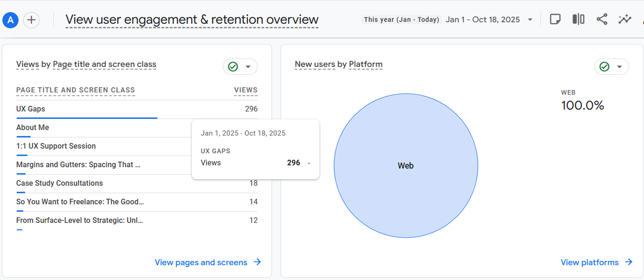Select the UX Gaps page row
Image resolution: width=644 pixels, height=280 pixels.
coord(137,110)
